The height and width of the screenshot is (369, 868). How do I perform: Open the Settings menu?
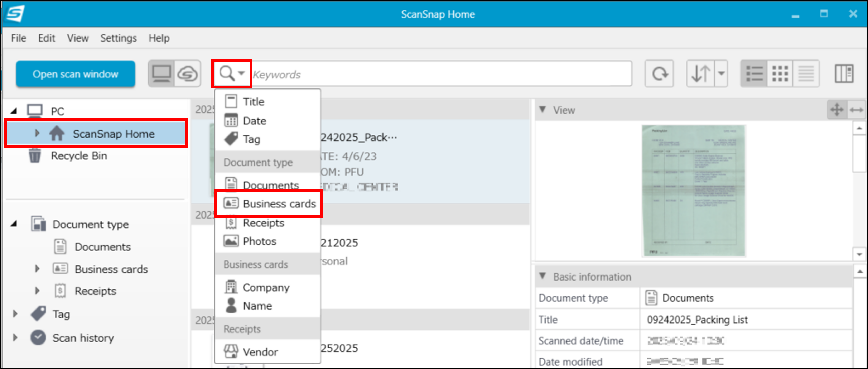[x=119, y=38]
